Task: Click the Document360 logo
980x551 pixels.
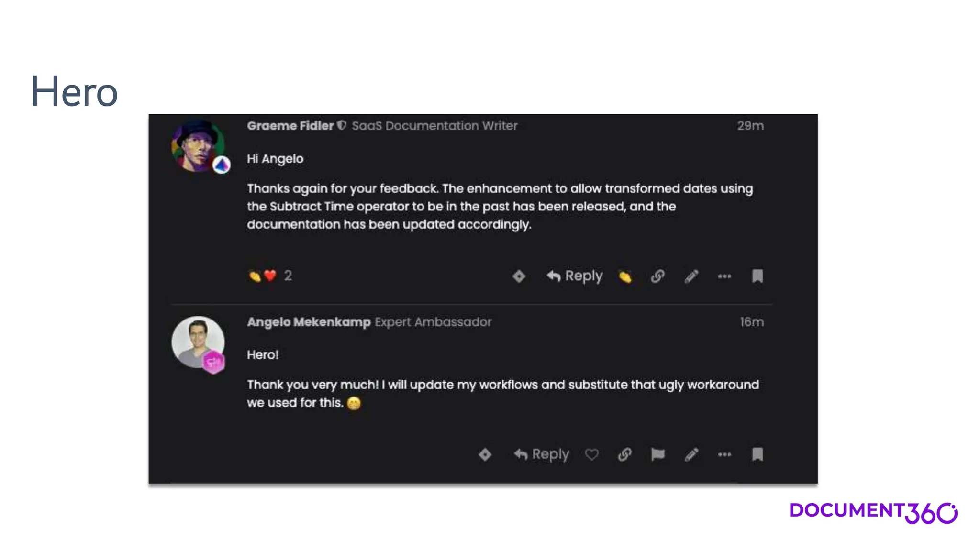Action: (x=873, y=512)
